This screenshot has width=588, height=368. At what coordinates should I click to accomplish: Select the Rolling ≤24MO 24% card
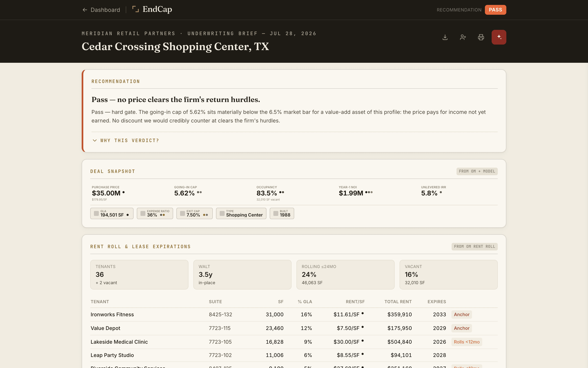click(345, 275)
